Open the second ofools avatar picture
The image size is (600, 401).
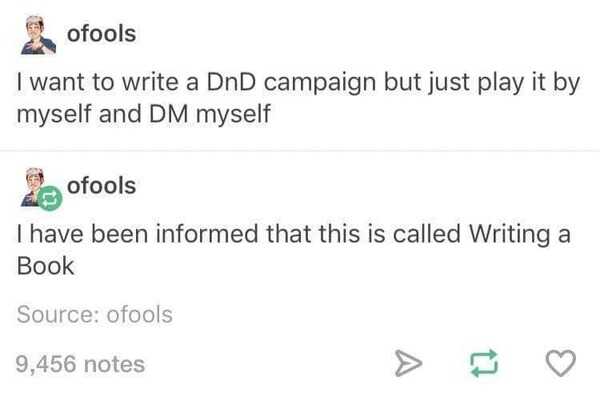(x=34, y=187)
